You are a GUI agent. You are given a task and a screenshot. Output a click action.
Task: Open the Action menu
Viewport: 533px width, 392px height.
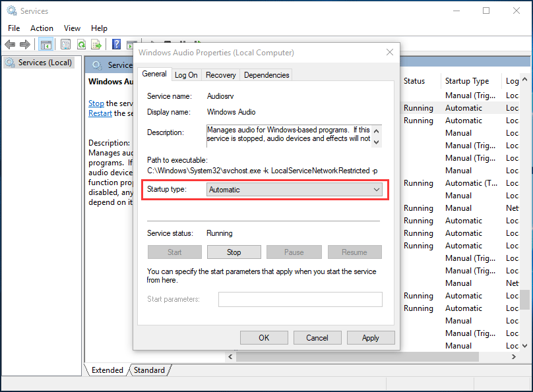pos(42,28)
